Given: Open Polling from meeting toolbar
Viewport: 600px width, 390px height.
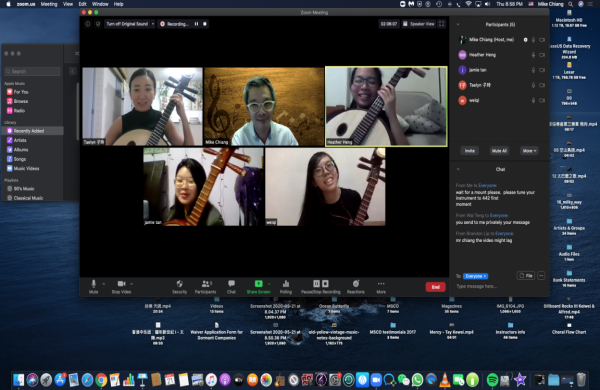Looking at the screenshot, I should click(285, 286).
